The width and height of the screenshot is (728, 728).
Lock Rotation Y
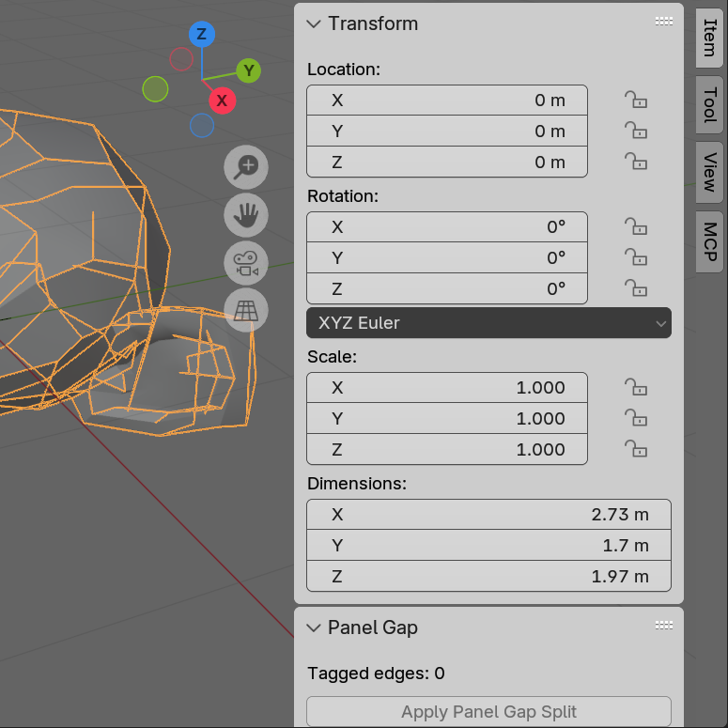point(636,257)
